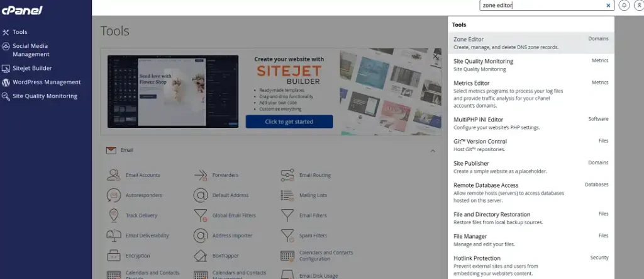Open the Spam Filters icon
This screenshot has height=279, width=644.
point(287,236)
